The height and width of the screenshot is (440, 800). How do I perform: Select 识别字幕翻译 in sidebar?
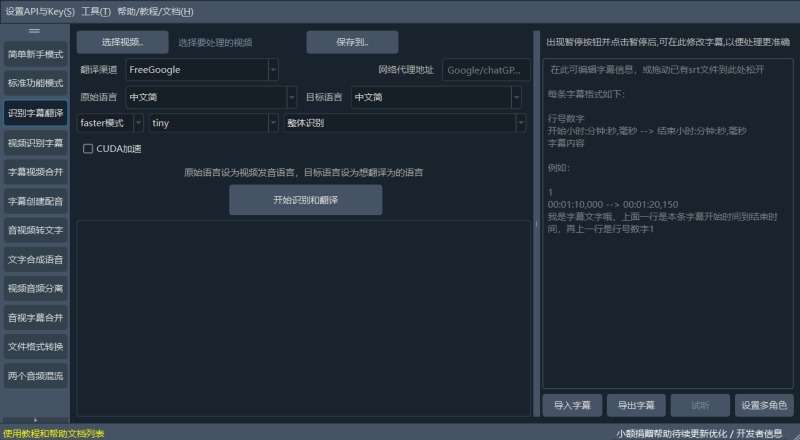35,113
